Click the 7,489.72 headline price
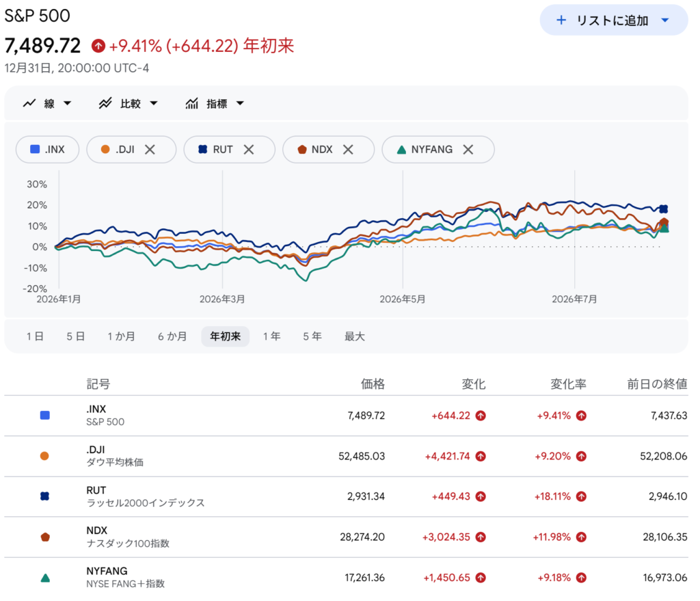This screenshot has width=700, height=601. click(x=42, y=46)
